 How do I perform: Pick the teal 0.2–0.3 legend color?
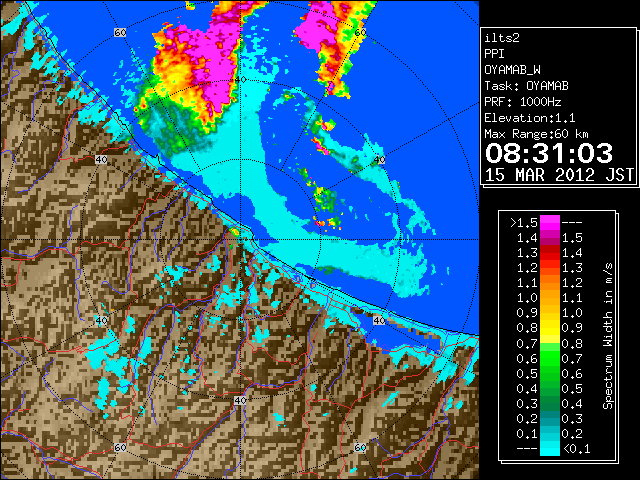549,418
